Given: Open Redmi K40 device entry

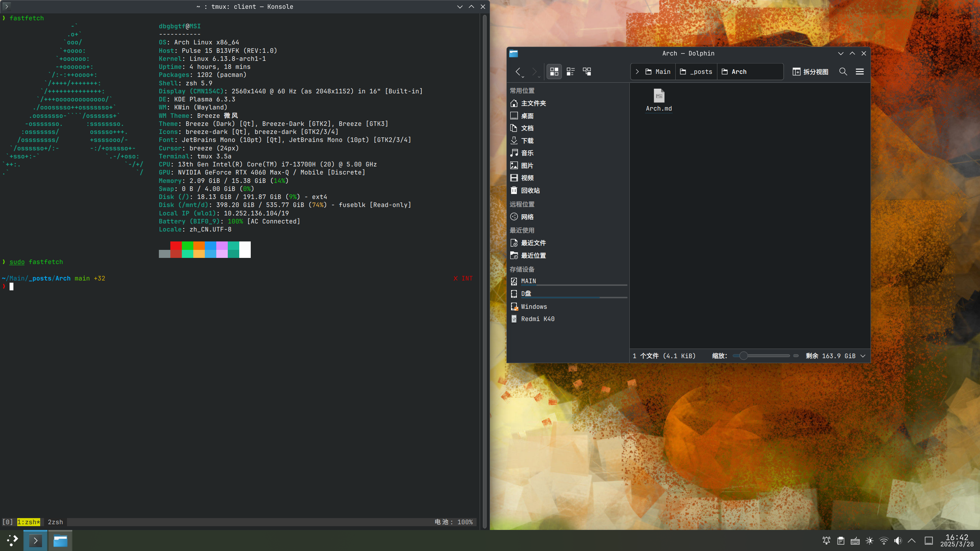Looking at the screenshot, I should click(x=537, y=319).
